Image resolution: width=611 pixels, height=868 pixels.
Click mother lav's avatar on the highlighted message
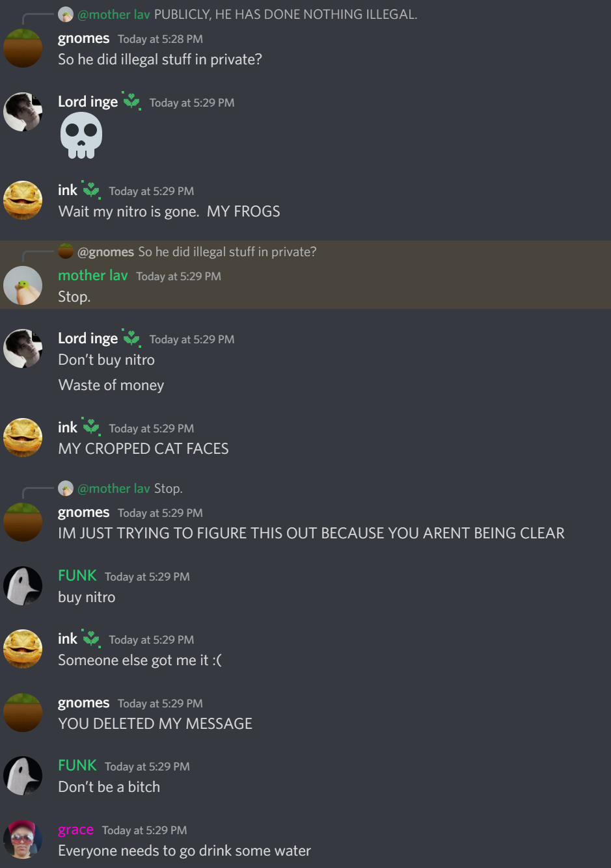23,285
